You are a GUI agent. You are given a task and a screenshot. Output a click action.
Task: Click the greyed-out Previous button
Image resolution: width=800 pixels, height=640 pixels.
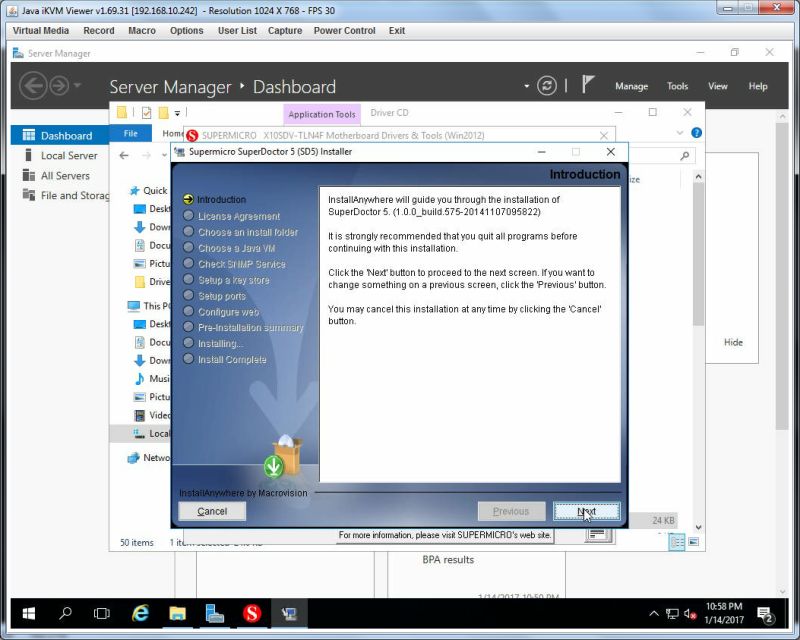coord(511,511)
